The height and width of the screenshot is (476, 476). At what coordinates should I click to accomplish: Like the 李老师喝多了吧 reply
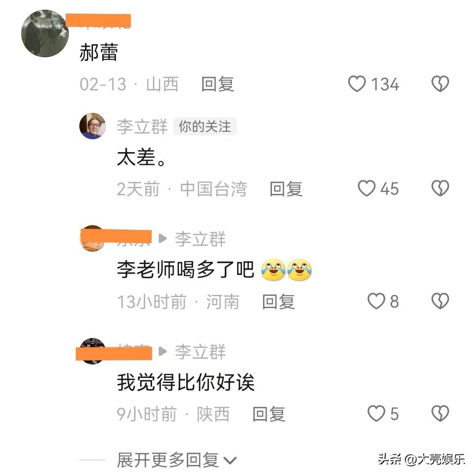(x=376, y=301)
